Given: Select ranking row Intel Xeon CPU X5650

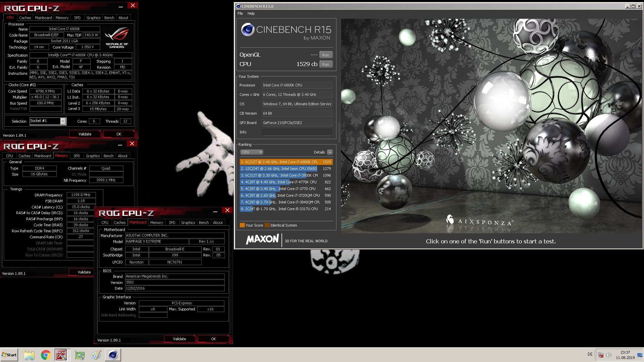Looking at the screenshot, I should click(x=286, y=169).
